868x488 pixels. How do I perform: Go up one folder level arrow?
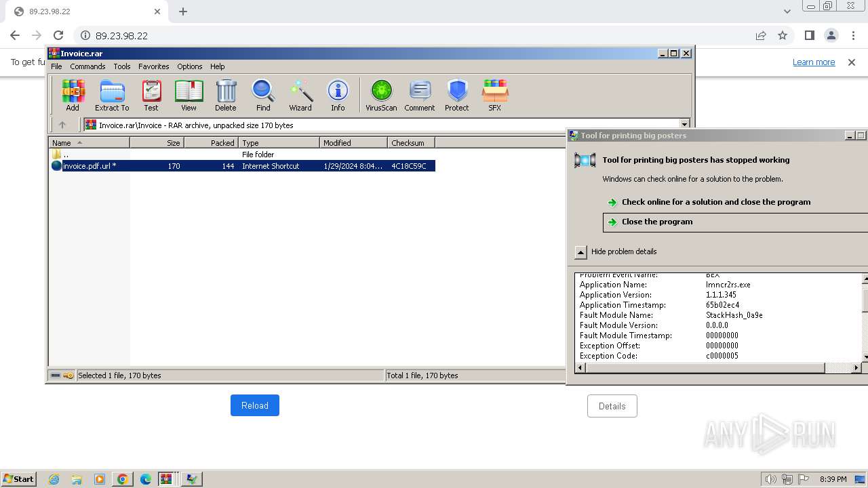(x=62, y=125)
